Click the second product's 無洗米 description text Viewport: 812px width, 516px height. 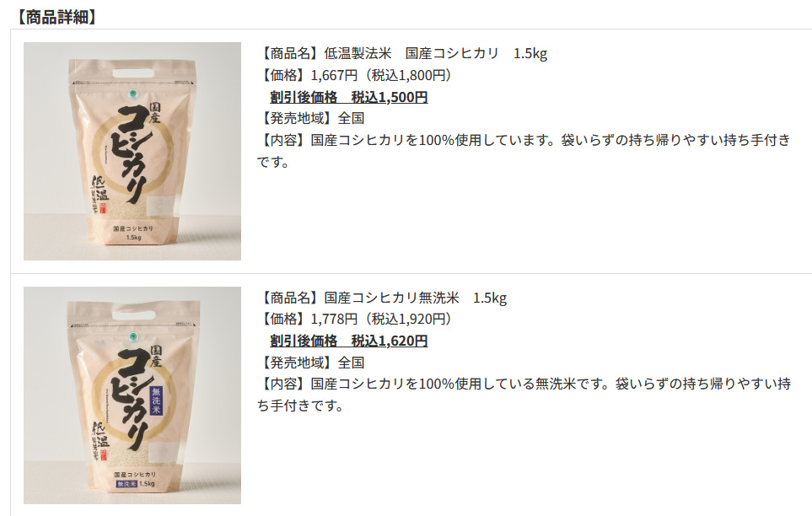click(x=524, y=395)
